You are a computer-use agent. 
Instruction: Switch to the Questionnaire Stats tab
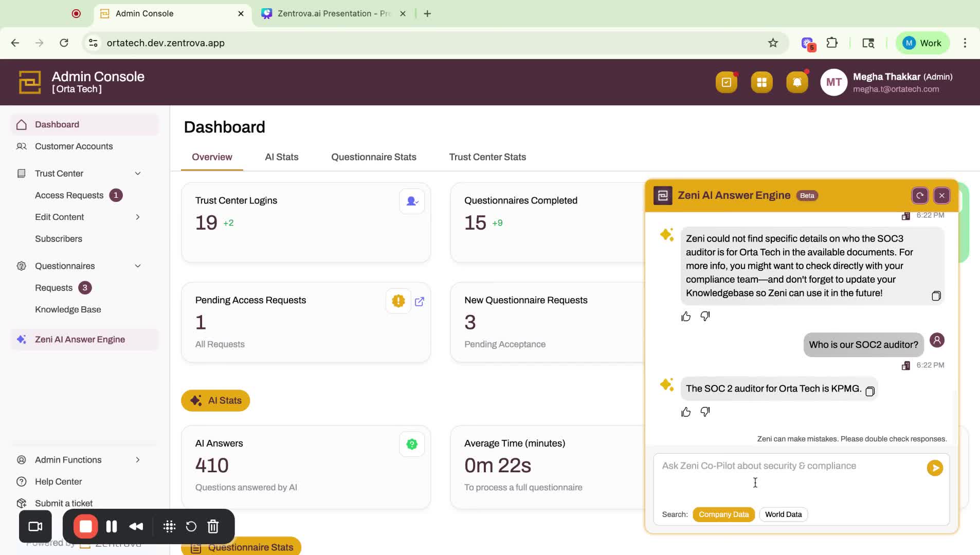click(374, 157)
